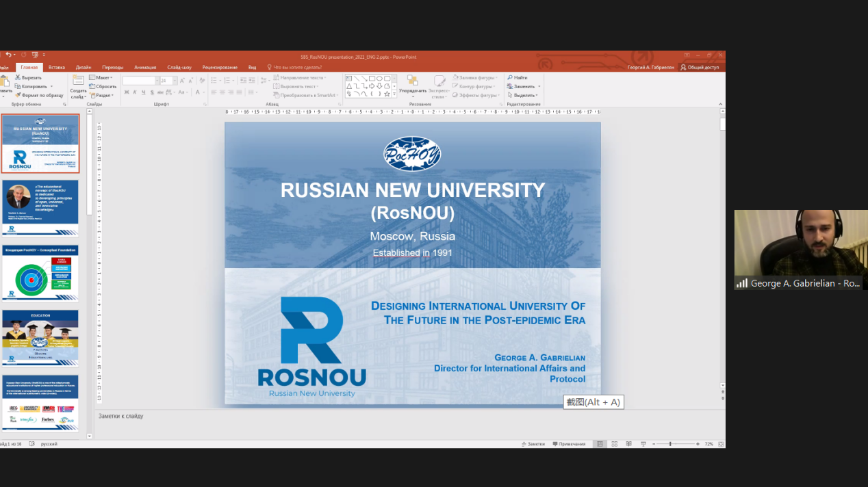Select the Format Painter (Формат по образцу)

pyautogui.click(x=39, y=95)
